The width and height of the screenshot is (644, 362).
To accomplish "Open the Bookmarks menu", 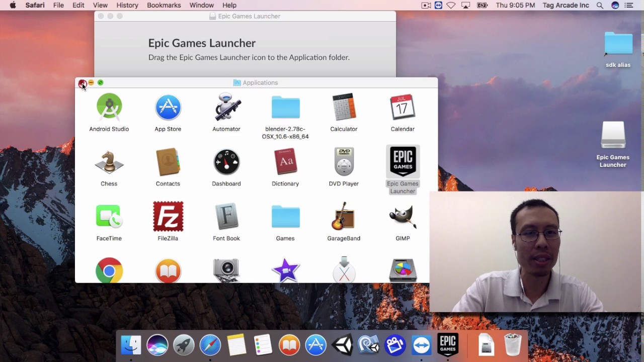I will 164,5.
